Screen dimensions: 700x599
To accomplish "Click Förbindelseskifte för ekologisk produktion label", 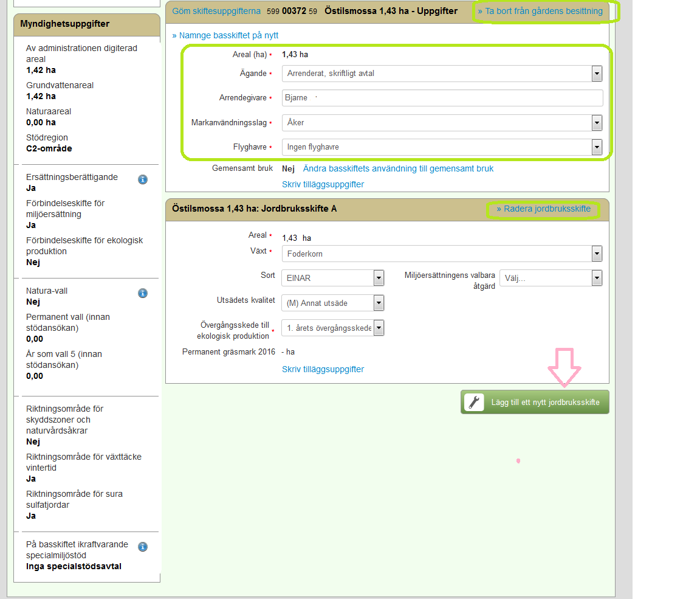I will click(x=84, y=246).
